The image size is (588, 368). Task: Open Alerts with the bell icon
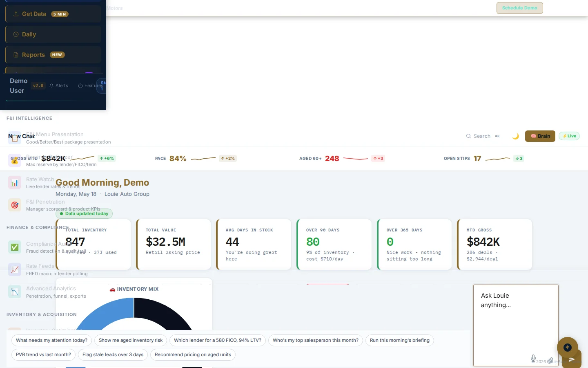59,85
